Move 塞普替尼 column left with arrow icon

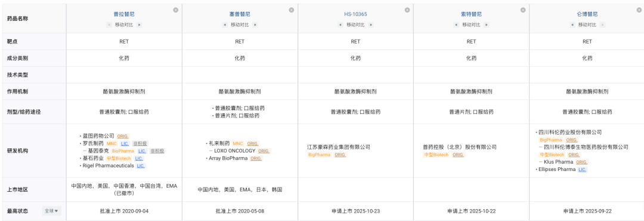(225, 24)
